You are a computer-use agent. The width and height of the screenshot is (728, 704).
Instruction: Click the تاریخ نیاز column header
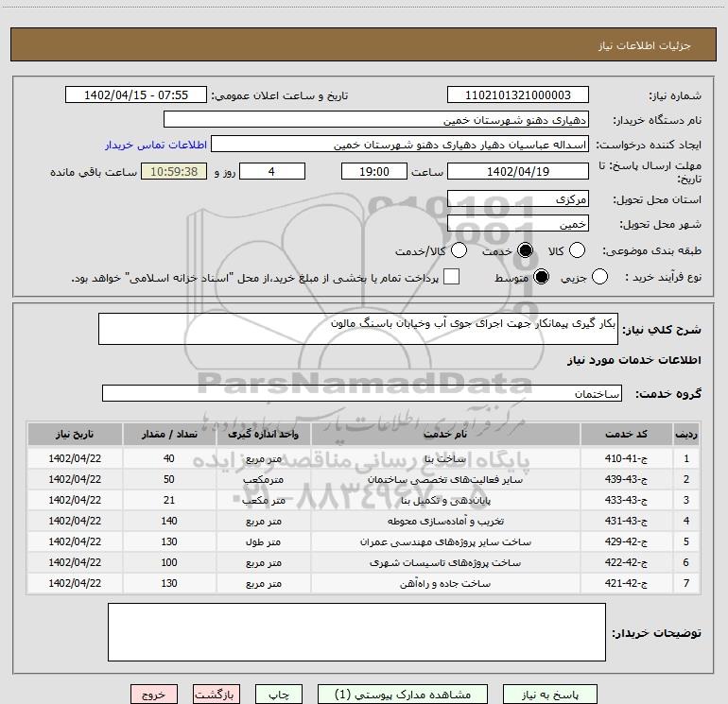tap(75, 434)
